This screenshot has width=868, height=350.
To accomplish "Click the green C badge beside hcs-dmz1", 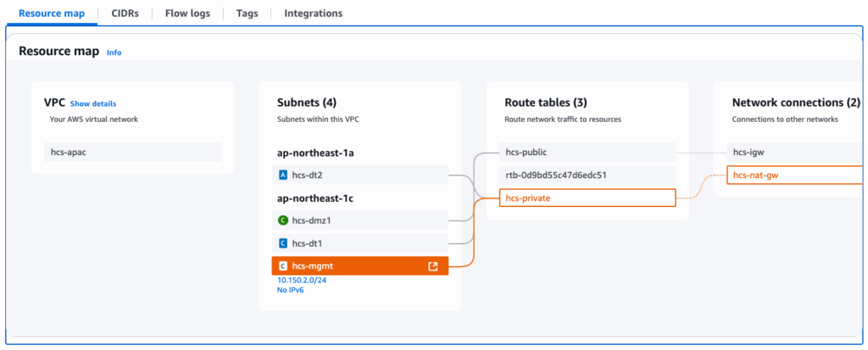I will [x=283, y=220].
